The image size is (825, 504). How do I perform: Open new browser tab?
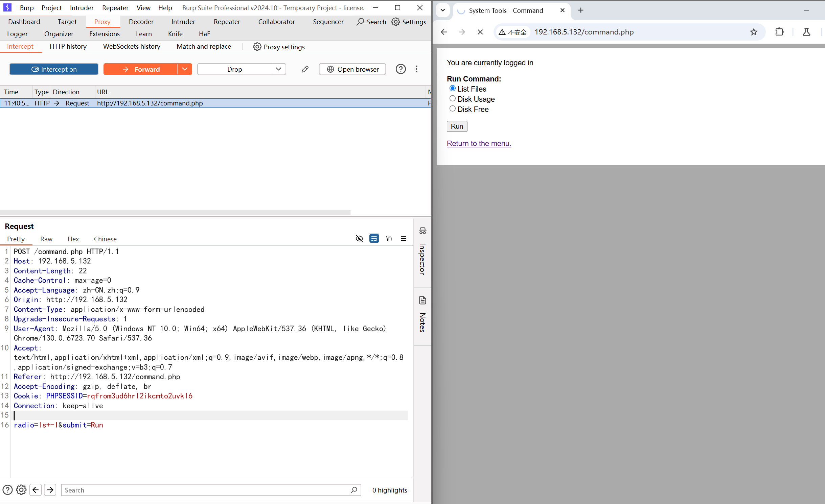click(x=581, y=10)
